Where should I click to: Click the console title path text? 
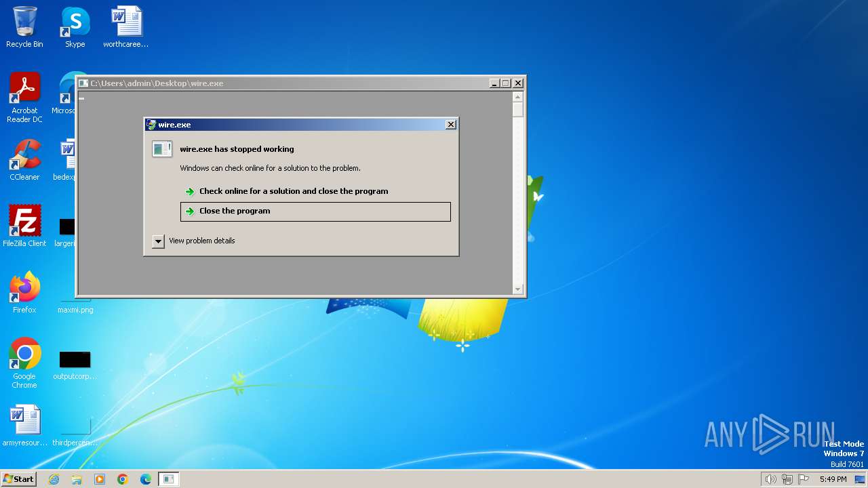[157, 83]
